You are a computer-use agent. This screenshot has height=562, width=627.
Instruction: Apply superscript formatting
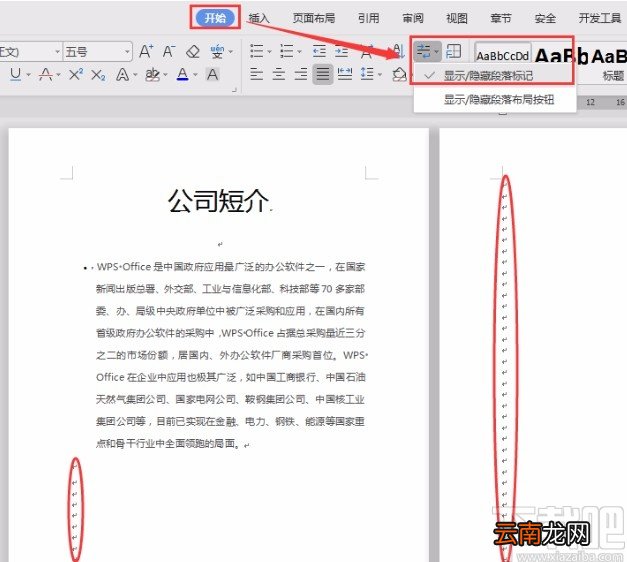pyautogui.click(x=76, y=74)
